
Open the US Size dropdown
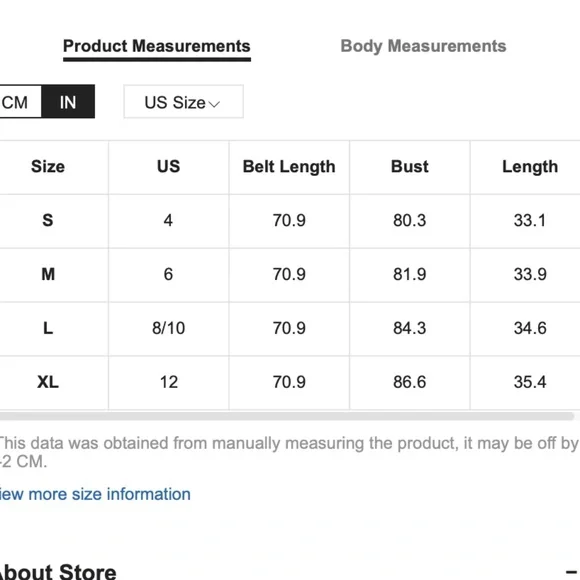pos(183,102)
